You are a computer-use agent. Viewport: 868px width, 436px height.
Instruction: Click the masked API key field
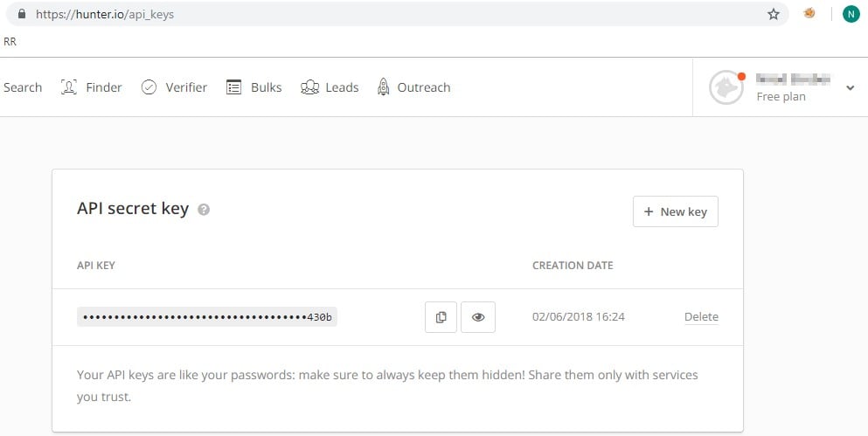click(x=207, y=317)
